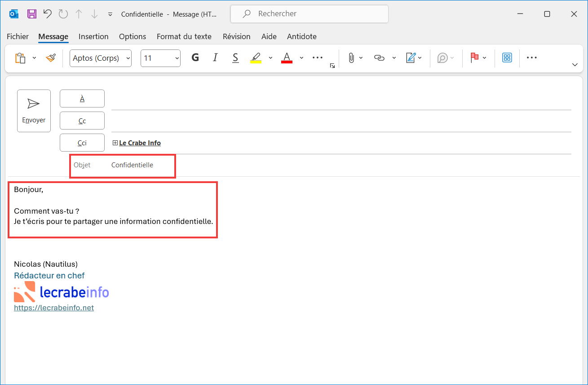Viewport: 588px width, 385px height.
Task: Click the 'Comment vas-tu ?' line
Action: coord(47,211)
